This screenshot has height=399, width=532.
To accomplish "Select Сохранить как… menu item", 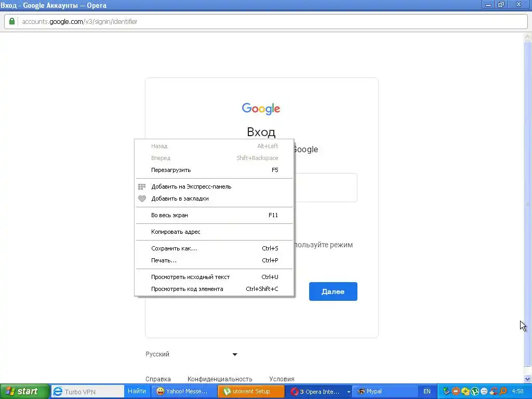I will [214, 248].
